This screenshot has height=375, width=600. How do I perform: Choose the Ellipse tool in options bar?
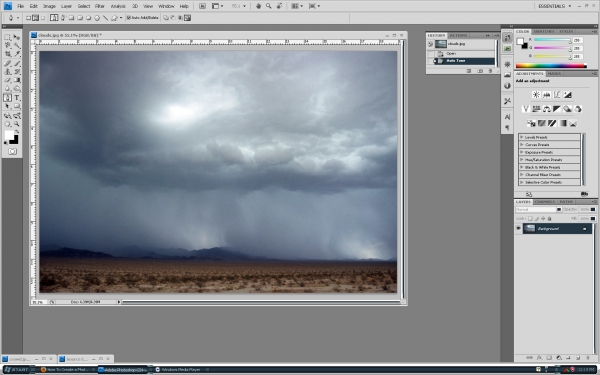[x=88, y=18]
